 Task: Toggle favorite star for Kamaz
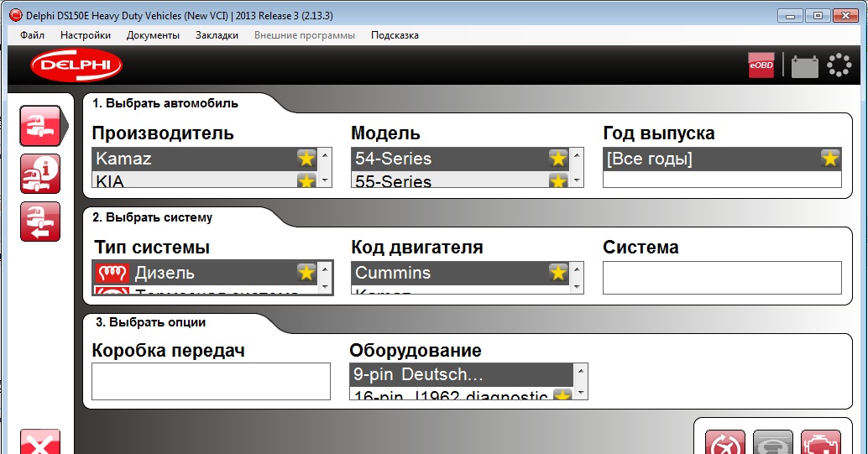point(306,159)
